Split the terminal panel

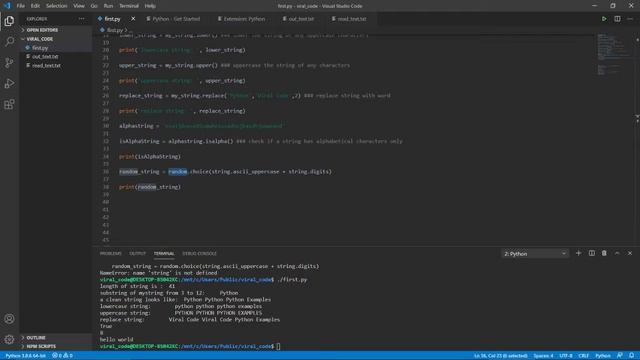[591, 253]
